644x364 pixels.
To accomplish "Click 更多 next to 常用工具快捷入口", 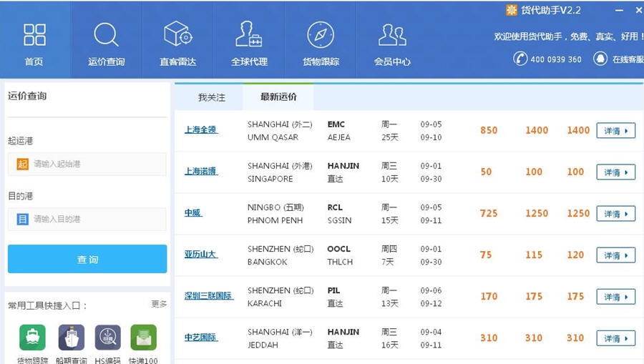I will [159, 304].
